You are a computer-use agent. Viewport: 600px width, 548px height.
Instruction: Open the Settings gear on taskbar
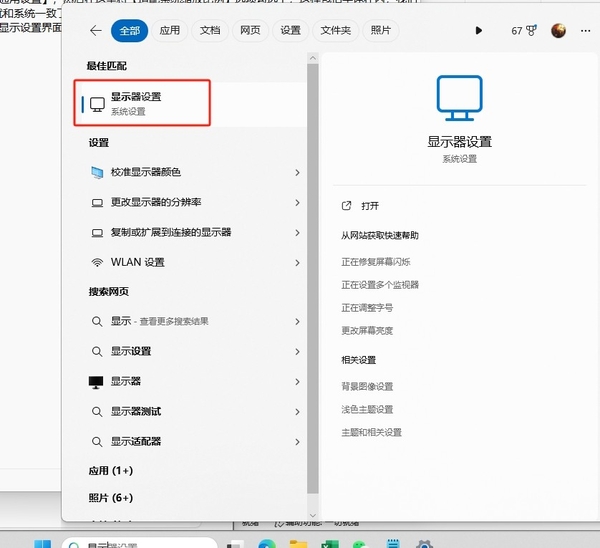click(424, 545)
